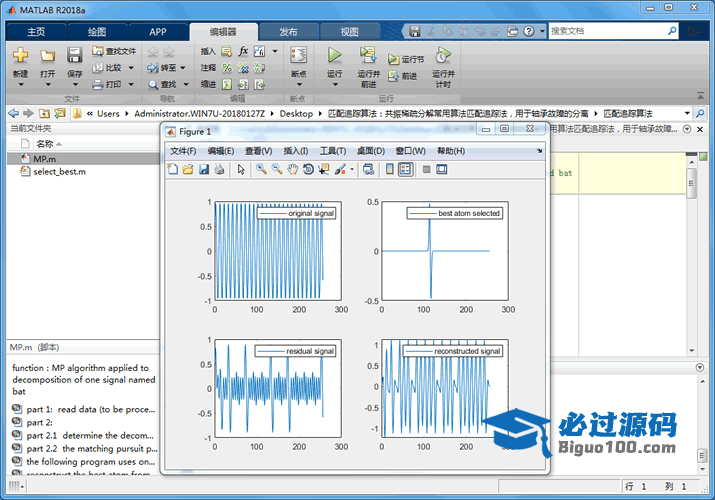Click the address bar search magnifier icon
Image resolution: width=715 pixels, height=500 pixels.
(700, 113)
